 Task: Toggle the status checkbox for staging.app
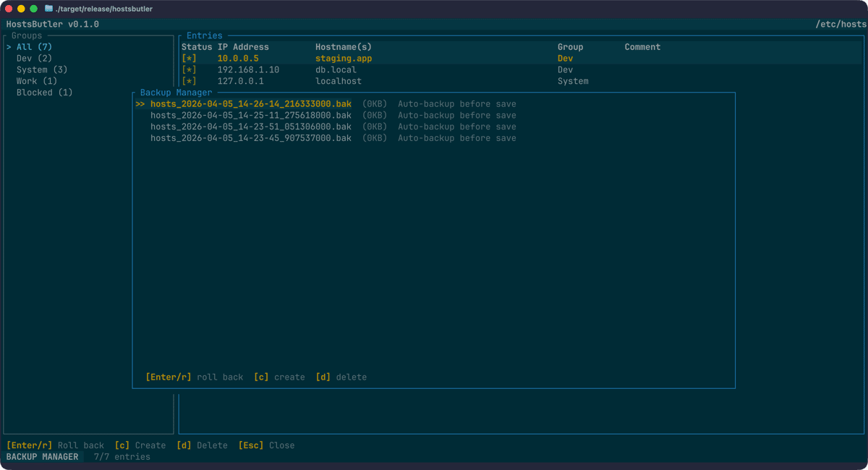point(188,58)
